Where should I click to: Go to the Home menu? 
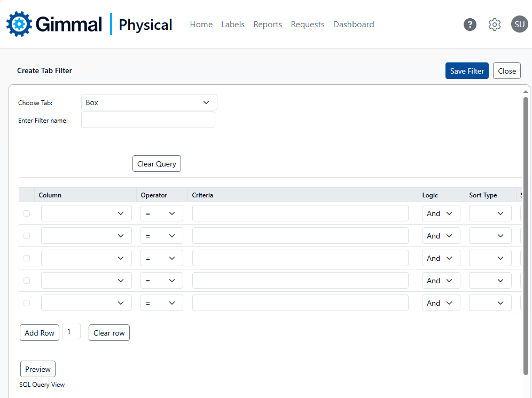click(201, 25)
